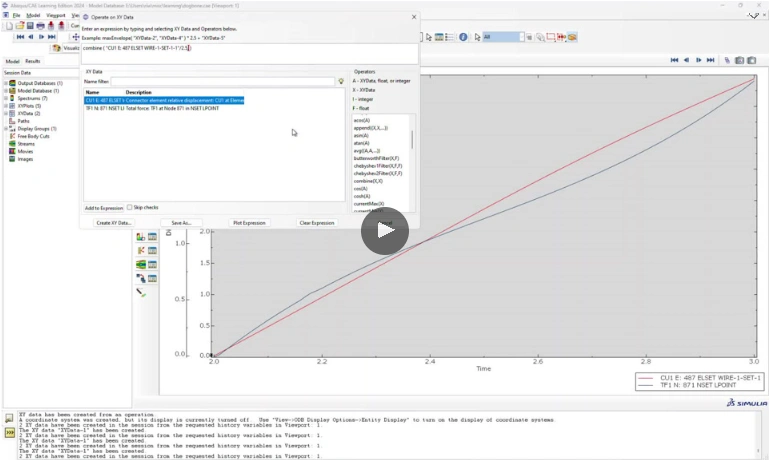Click the Open file folder icon

[x=20, y=26]
